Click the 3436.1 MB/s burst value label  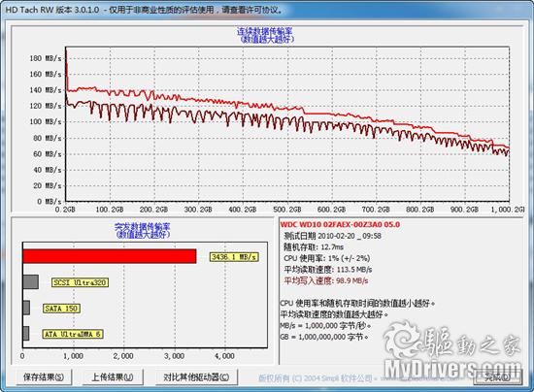[x=234, y=257]
